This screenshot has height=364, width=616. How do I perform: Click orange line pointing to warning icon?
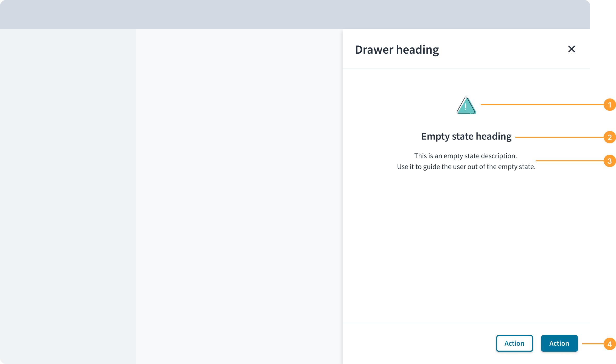click(x=542, y=105)
